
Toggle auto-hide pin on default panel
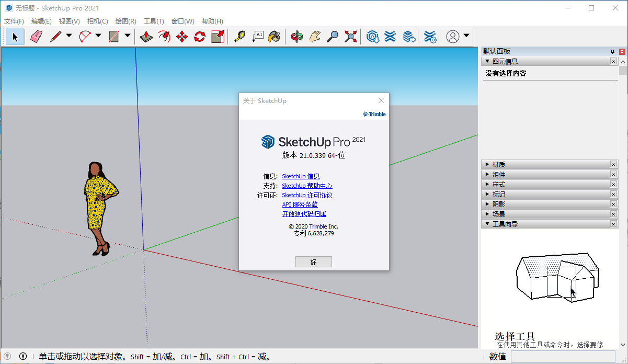[x=612, y=52]
